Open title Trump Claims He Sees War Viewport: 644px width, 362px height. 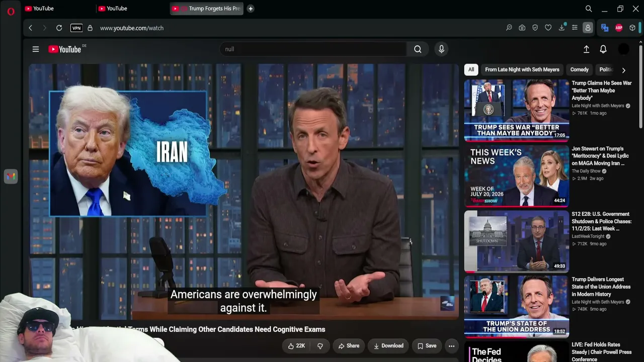pyautogui.click(x=602, y=90)
